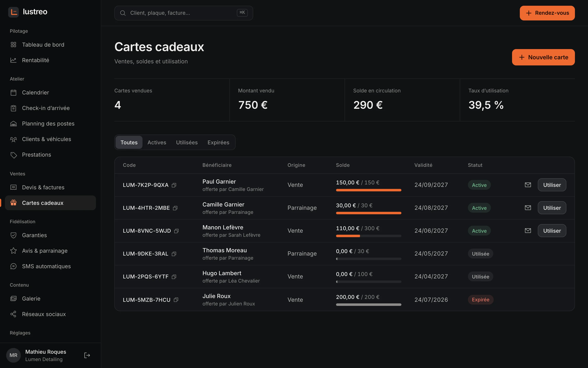This screenshot has width=588, height=368.
Task: Click Utiliser for Camille Garnier
Action: pos(552,208)
